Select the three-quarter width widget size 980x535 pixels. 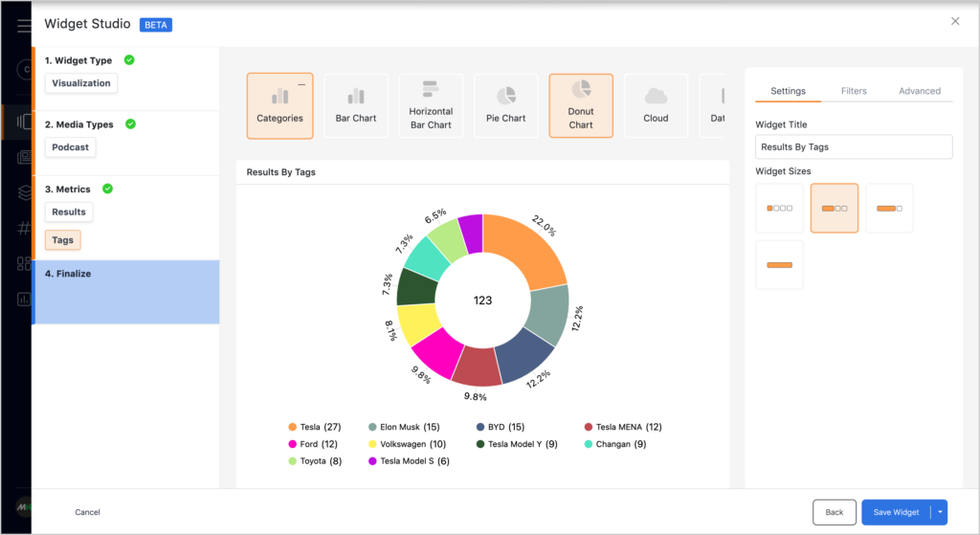tap(889, 208)
